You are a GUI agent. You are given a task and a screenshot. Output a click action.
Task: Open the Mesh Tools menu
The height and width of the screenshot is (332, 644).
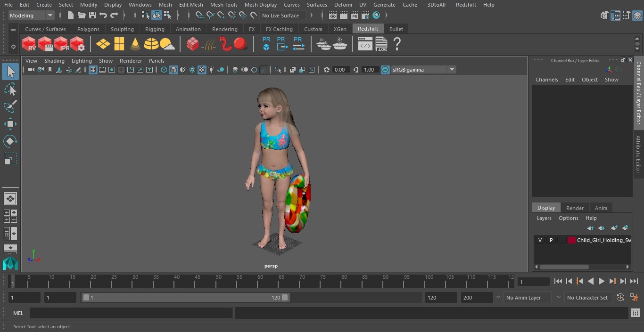click(223, 5)
